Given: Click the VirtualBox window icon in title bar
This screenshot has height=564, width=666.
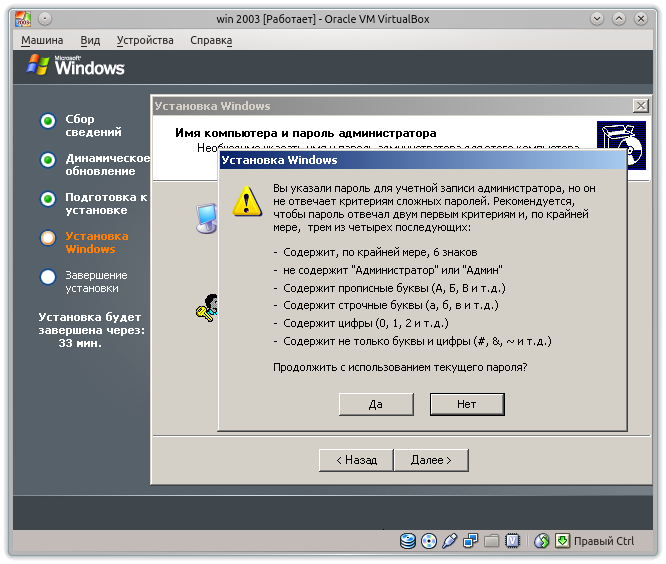Looking at the screenshot, I should (x=23, y=19).
